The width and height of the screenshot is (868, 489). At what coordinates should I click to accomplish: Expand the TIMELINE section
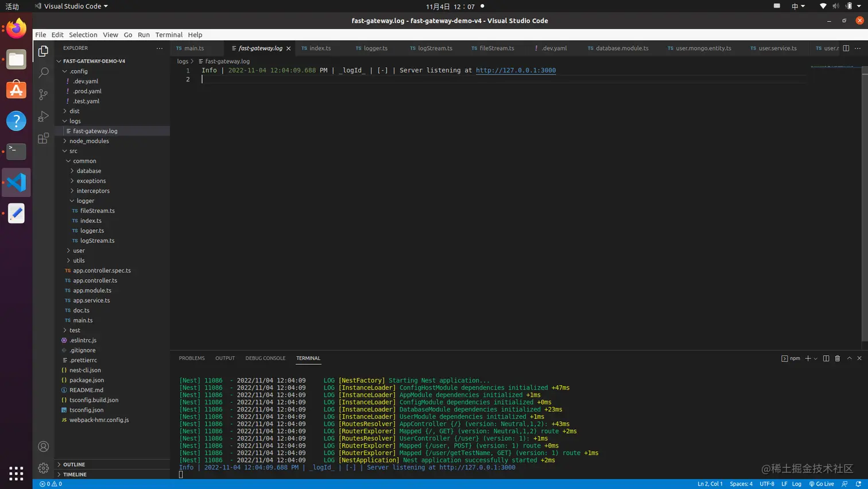pyautogui.click(x=75, y=475)
